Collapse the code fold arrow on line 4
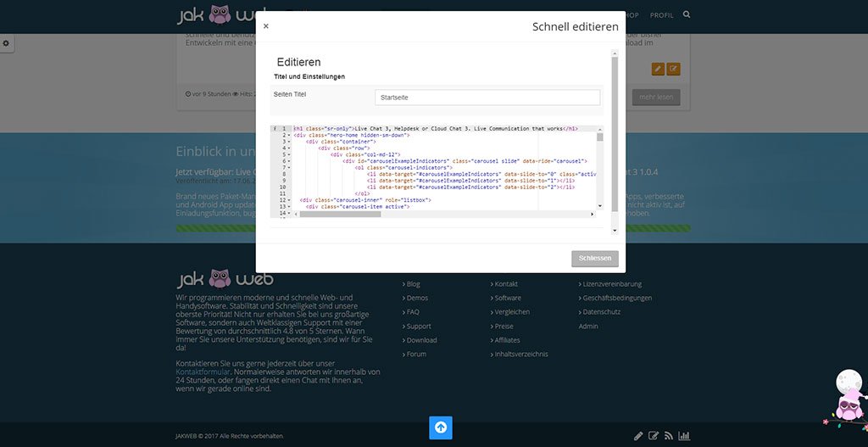Screen dimensions: 868x447 (289, 148)
